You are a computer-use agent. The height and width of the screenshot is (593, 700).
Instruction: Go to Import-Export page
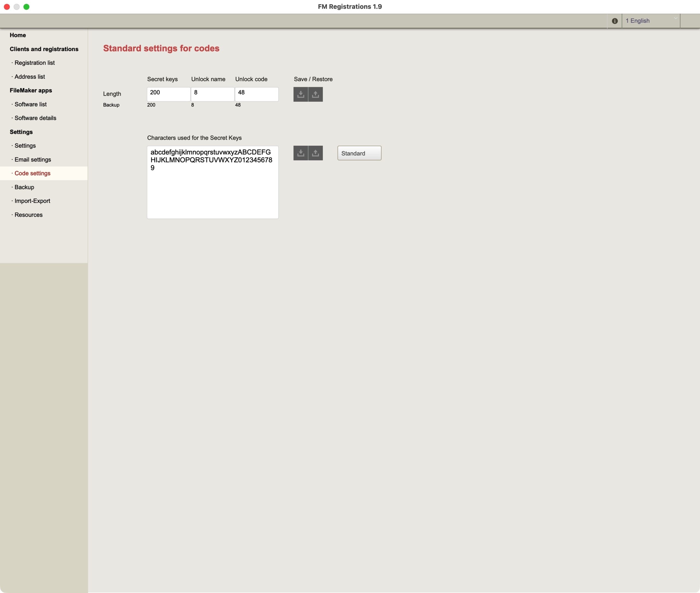pyautogui.click(x=32, y=201)
